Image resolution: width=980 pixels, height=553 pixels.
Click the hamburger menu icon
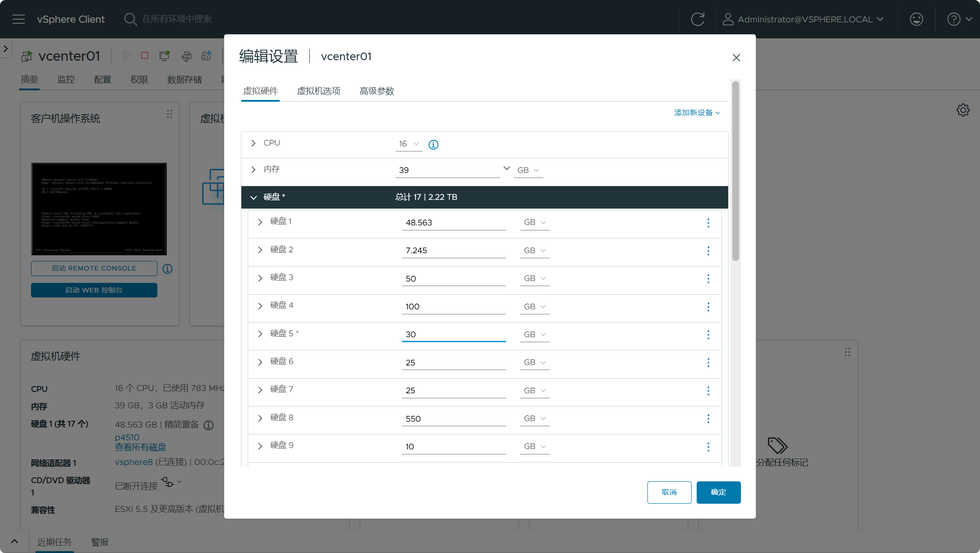19,19
